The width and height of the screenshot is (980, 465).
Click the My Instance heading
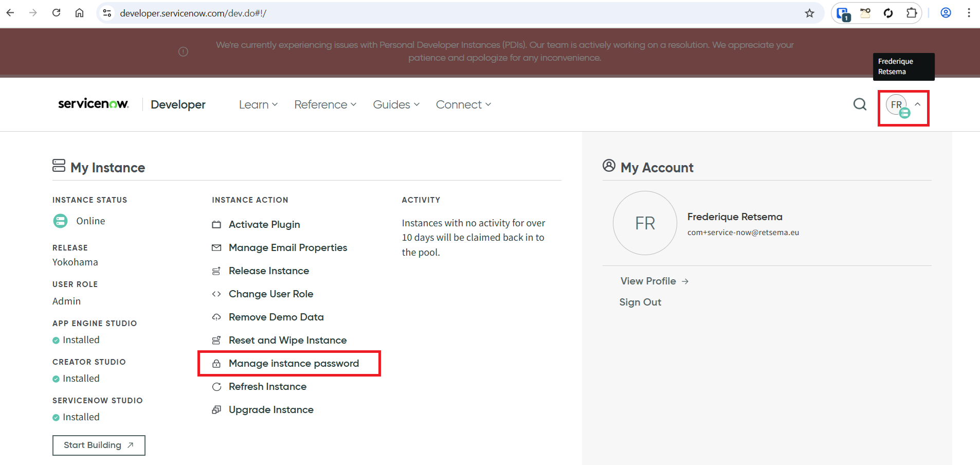(107, 168)
